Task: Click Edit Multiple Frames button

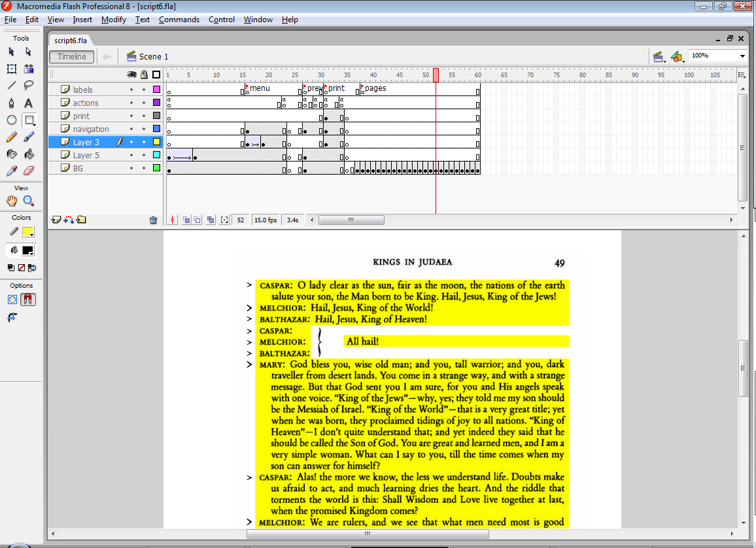Action: tap(210, 220)
